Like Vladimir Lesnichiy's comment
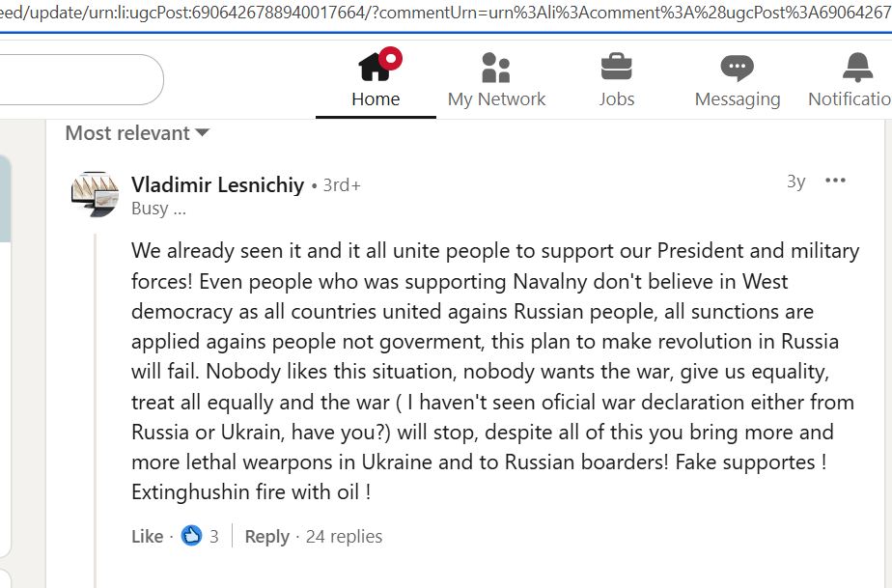 147,537
